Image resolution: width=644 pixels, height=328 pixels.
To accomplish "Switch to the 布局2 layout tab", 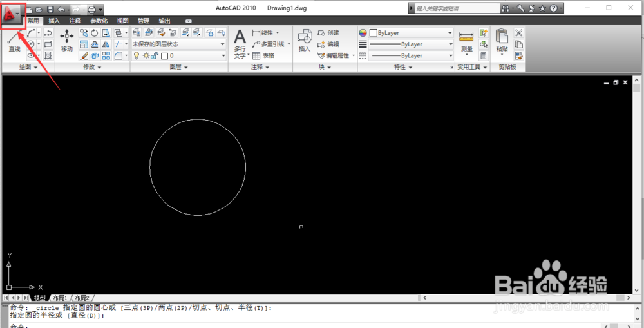I will [x=82, y=298].
